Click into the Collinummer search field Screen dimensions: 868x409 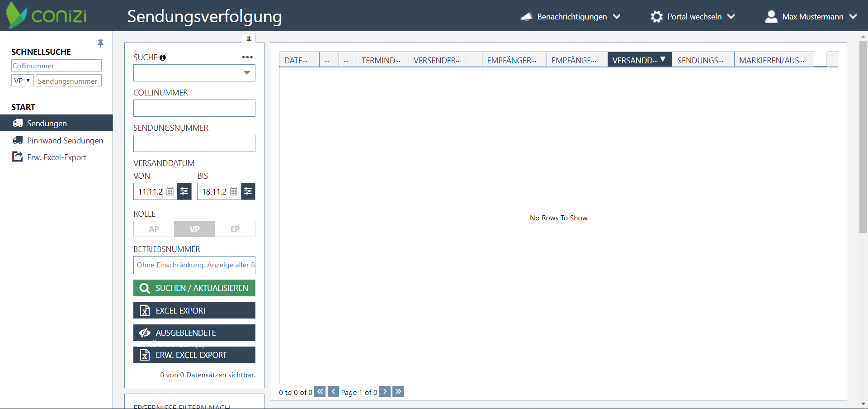click(194, 108)
